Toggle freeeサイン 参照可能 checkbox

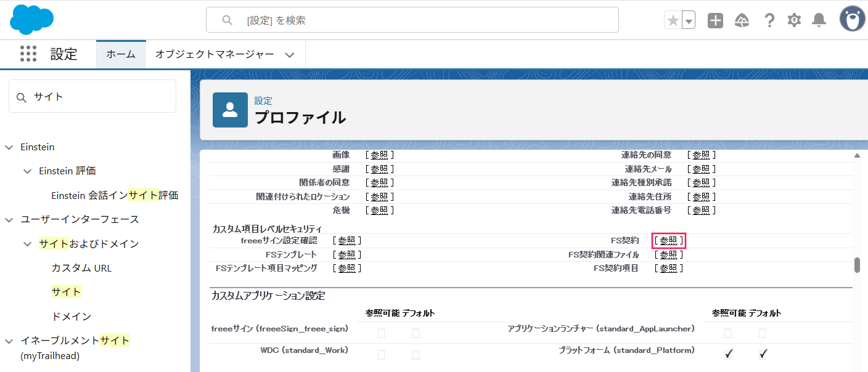[381, 333]
